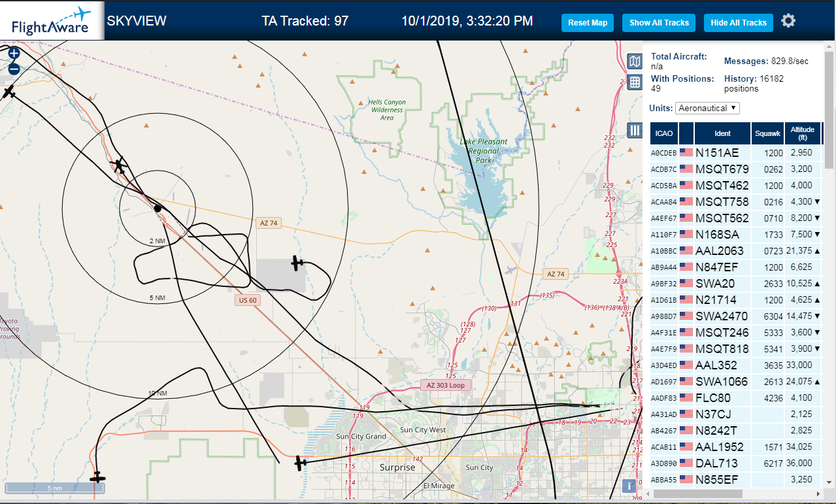Click squawk value 6304
Viewport: 836px width, 504px height.
772,316
